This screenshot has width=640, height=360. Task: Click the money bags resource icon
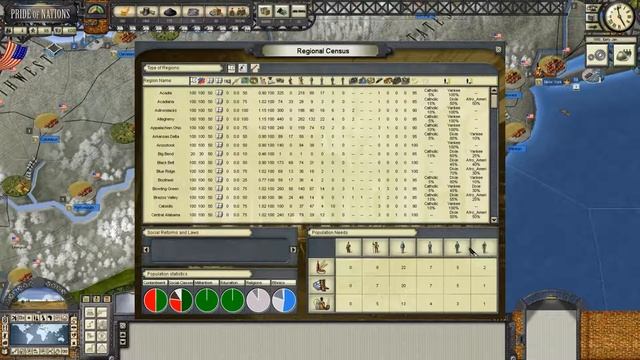(239, 11)
